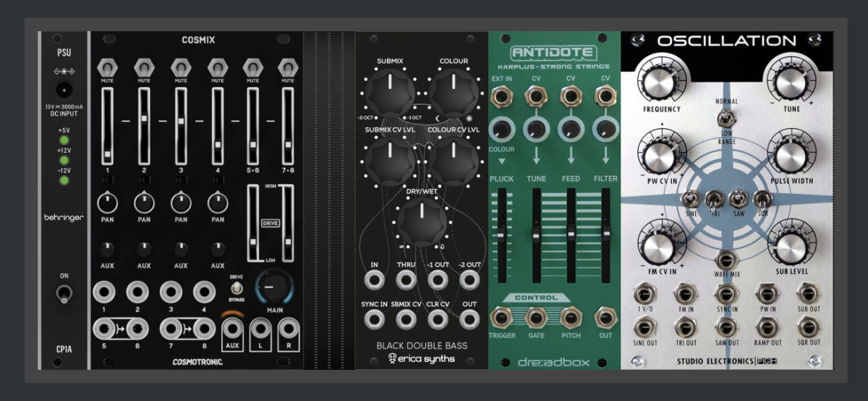Click the Oscillation PW CV IN knob

click(660, 155)
